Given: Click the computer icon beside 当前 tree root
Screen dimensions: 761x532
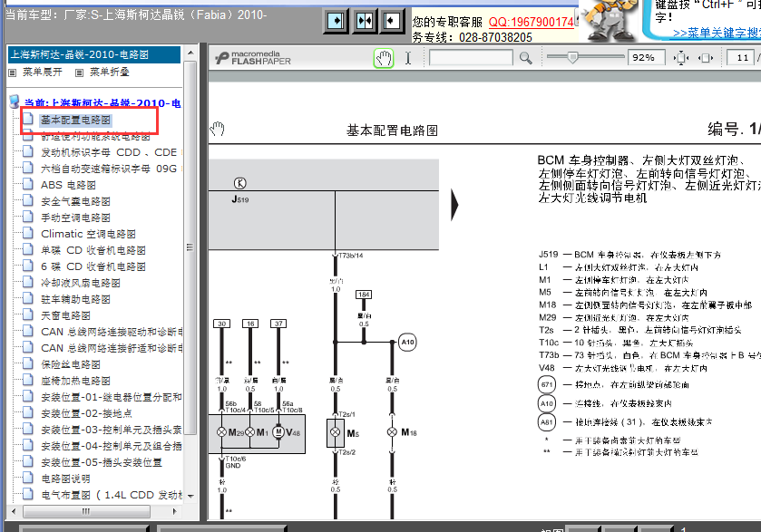Looking at the screenshot, I should pyautogui.click(x=15, y=102).
